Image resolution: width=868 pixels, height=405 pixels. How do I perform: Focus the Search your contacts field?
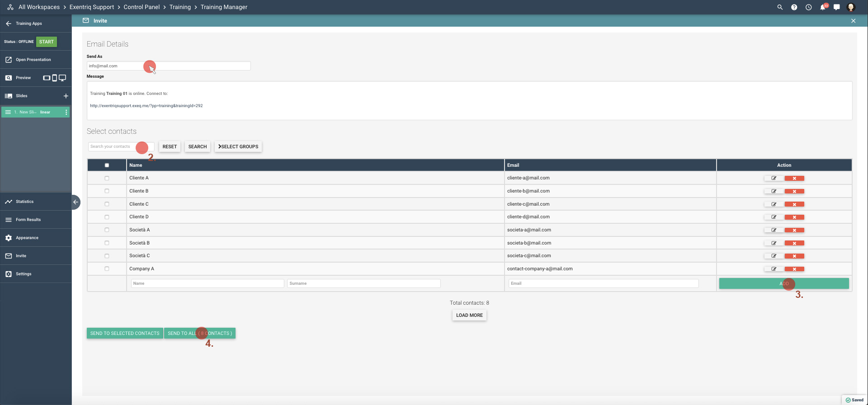point(113,146)
